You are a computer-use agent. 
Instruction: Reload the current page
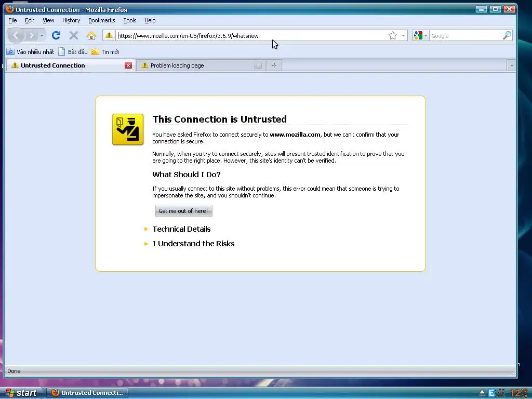pyautogui.click(x=56, y=35)
